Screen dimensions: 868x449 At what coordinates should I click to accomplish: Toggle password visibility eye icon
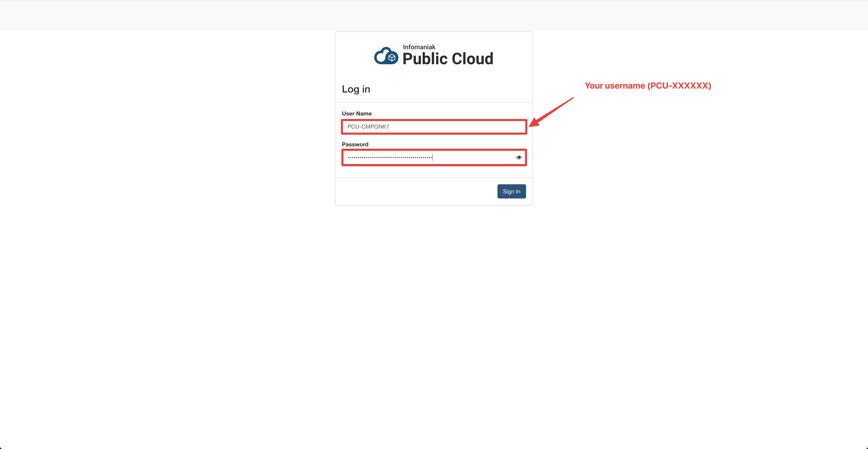pos(519,157)
